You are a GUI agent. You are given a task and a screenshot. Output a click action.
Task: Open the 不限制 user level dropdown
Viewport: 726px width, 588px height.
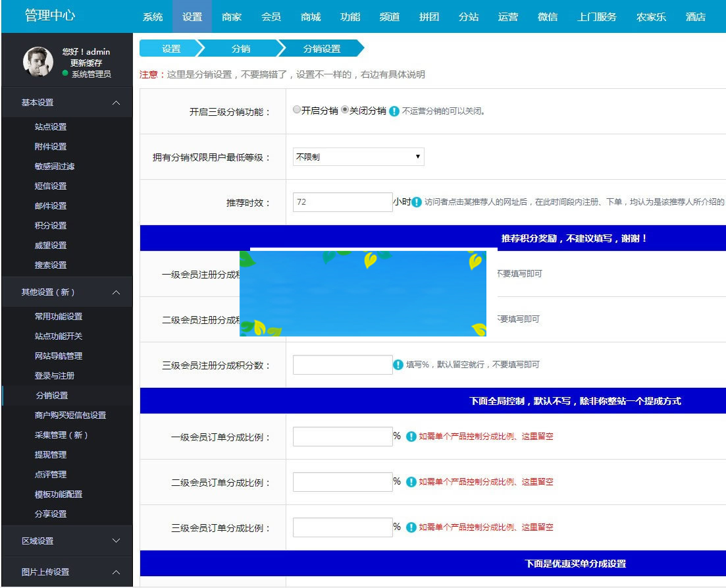click(358, 156)
